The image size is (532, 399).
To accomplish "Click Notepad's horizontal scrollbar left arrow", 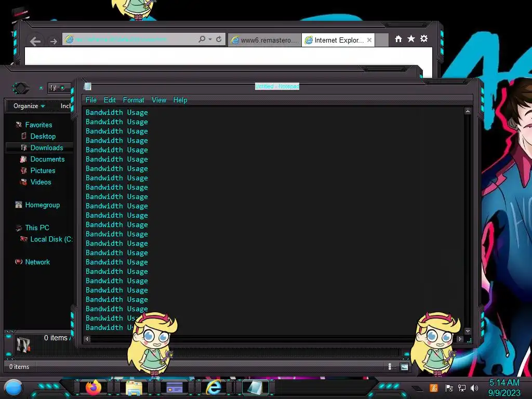I will coord(87,339).
